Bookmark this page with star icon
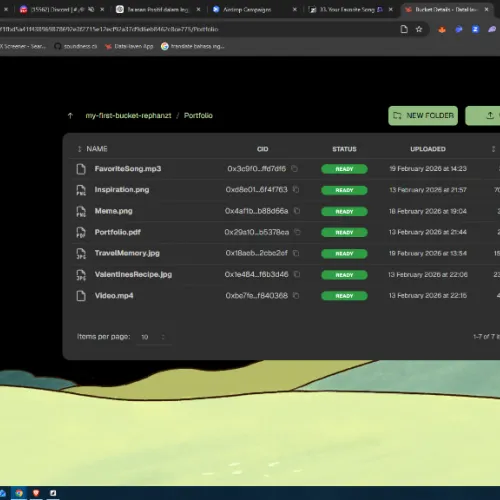500x500 pixels. pyautogui.click(x=419, y=29)
